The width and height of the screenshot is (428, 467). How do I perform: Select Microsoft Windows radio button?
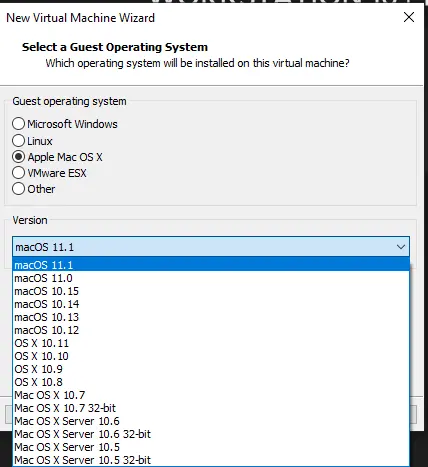point(18,124)
